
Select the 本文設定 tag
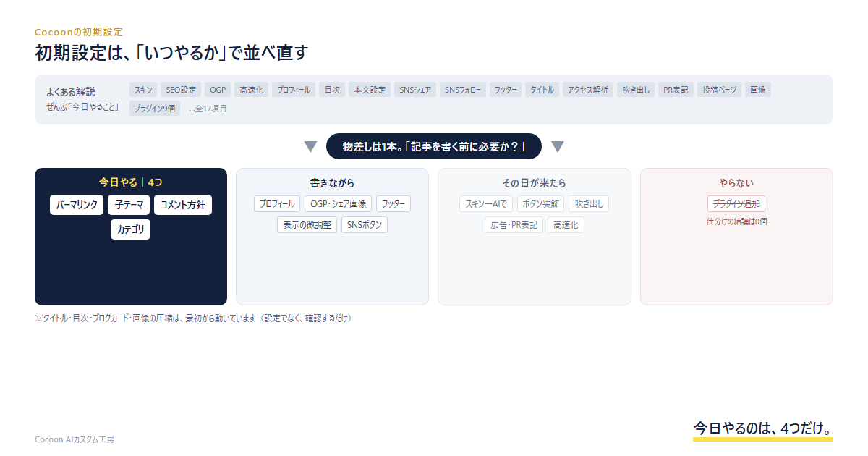point(370,90)
